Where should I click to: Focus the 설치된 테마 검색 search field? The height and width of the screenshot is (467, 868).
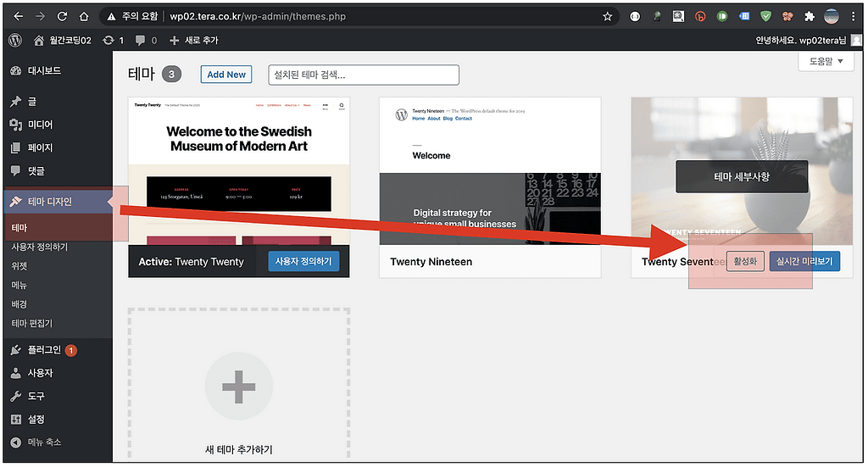(x=364, y=75)
